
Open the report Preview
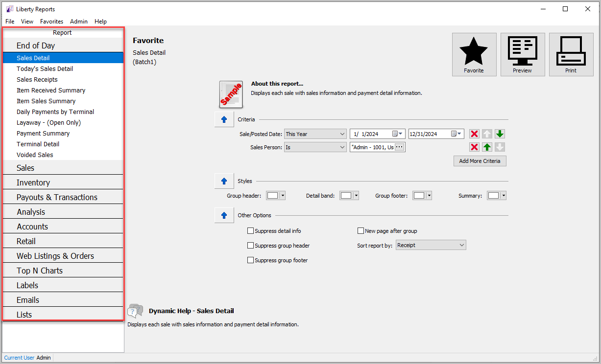pyautogui.click(x=523, y=54)
